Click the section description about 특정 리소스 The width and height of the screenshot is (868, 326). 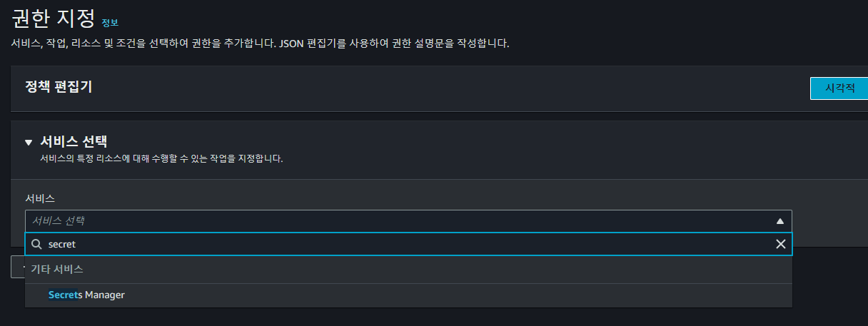(x=161, y=158)
